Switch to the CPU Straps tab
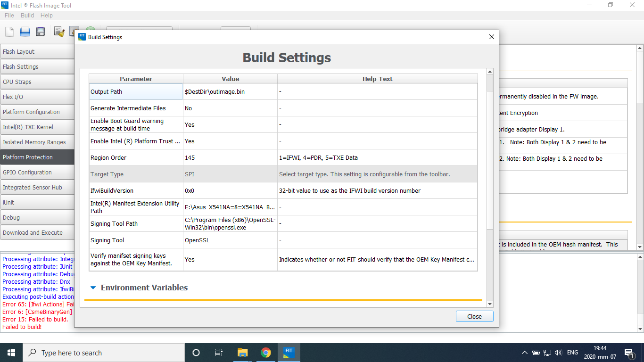644x362 pixels. pos(37,82)
